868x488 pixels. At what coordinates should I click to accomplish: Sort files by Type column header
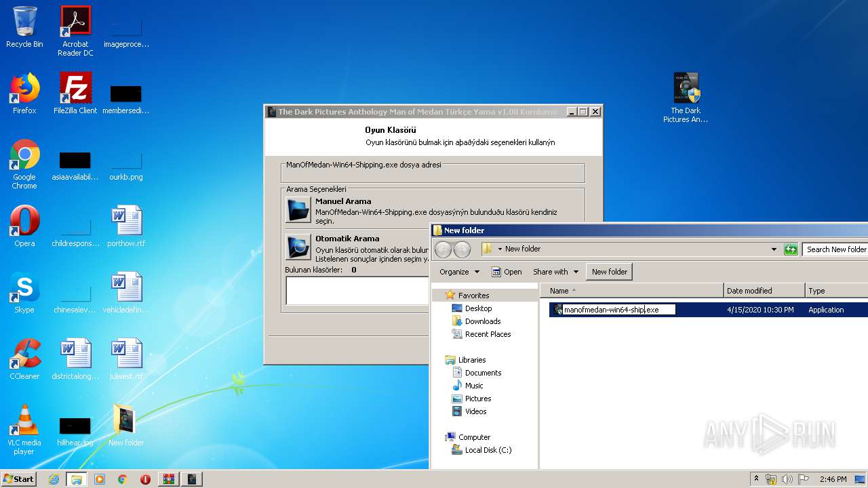click(836, 291)
